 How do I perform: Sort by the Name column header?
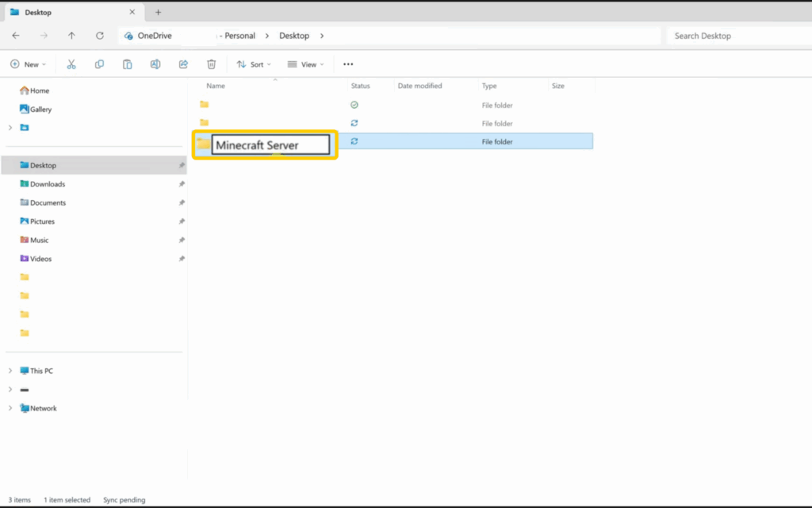(216, 86)
